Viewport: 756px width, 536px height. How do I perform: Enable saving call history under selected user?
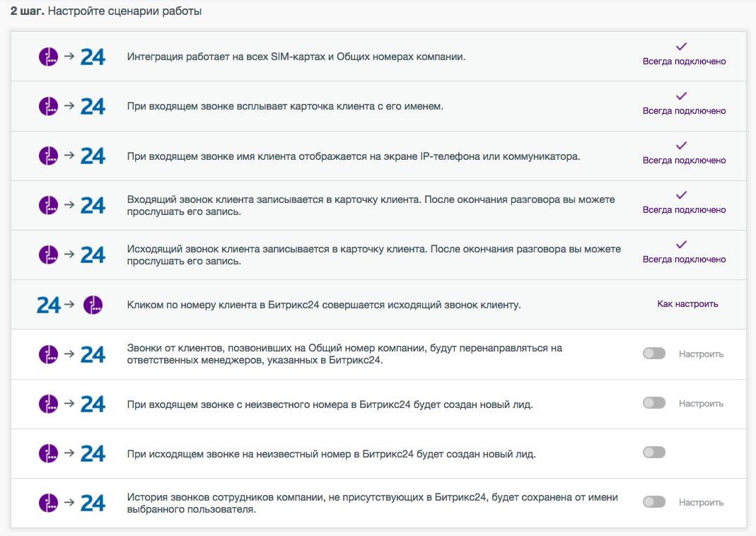pos(654,502)
